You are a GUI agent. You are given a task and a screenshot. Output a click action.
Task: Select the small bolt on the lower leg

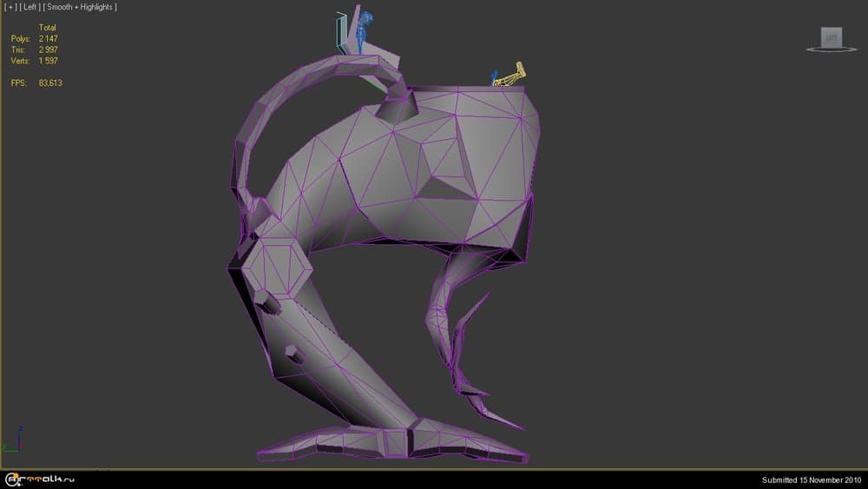294,354
